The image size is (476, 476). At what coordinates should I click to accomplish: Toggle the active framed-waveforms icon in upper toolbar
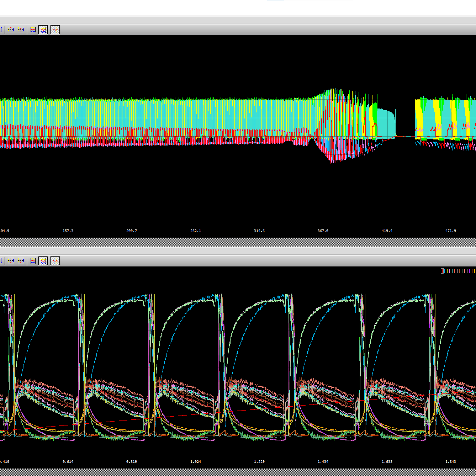pyautogui.click(x=43, y=30)
